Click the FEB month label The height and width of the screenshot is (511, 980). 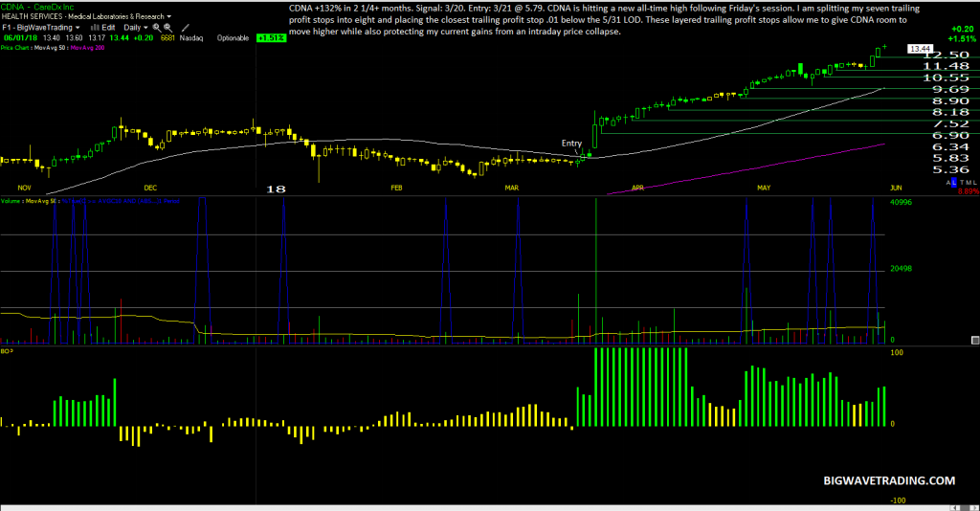click(x=396, y=188)
